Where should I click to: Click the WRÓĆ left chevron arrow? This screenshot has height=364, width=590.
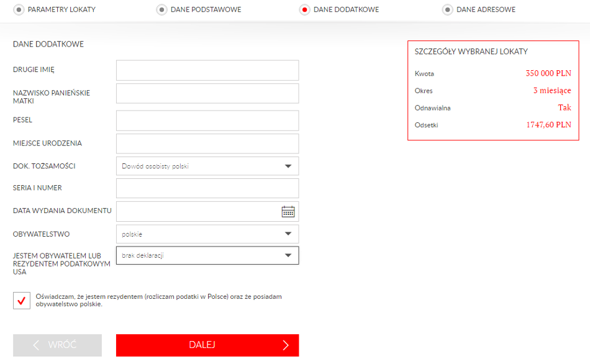[x=36, y=345]
